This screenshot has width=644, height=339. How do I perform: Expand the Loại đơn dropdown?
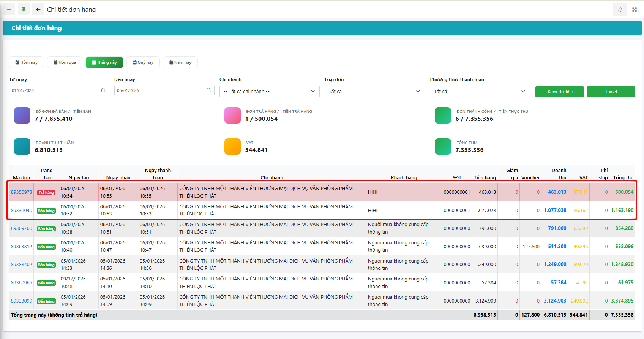coord(374,92)
